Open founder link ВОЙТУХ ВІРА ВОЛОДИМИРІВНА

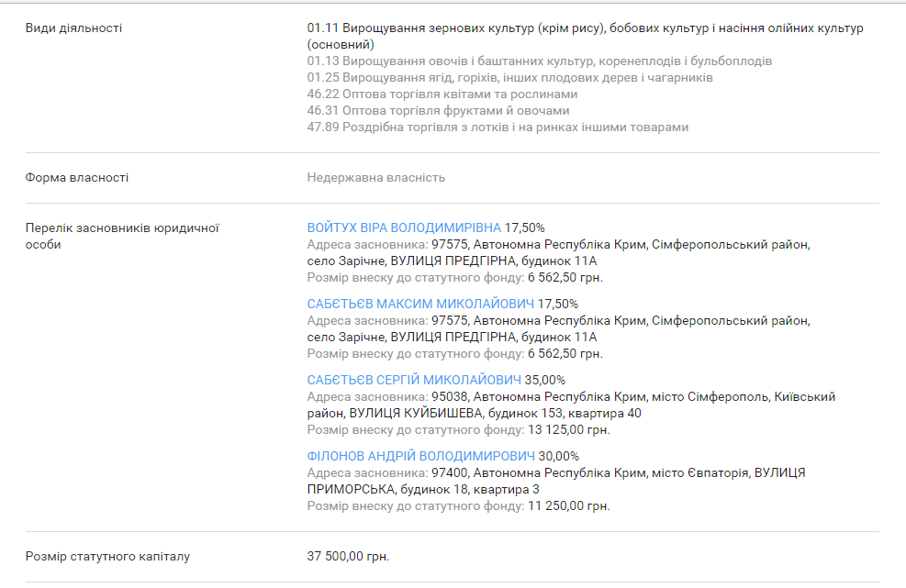click(x=404, y=227)
